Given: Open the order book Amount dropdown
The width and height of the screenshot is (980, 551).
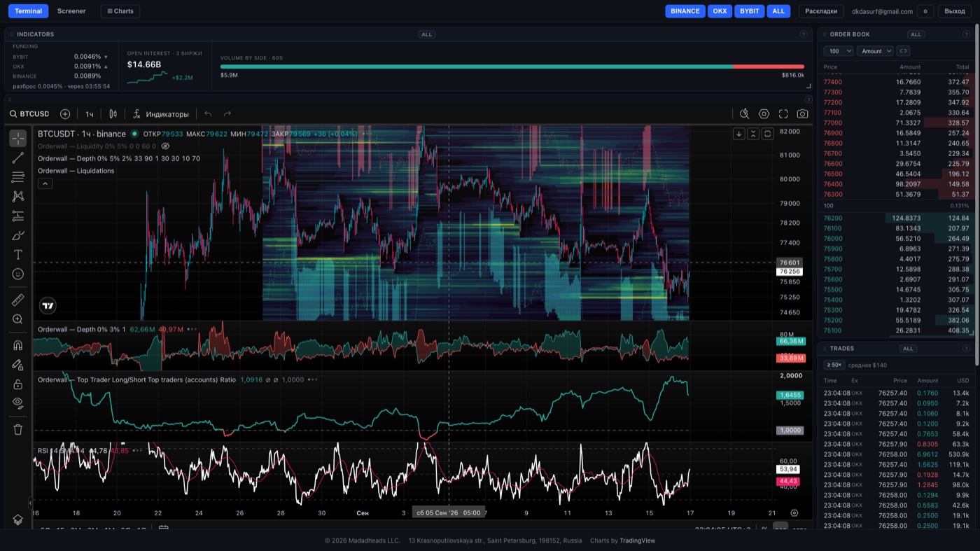Looking at the screenshot, I should pyautogui.click(x=876, y=51).
